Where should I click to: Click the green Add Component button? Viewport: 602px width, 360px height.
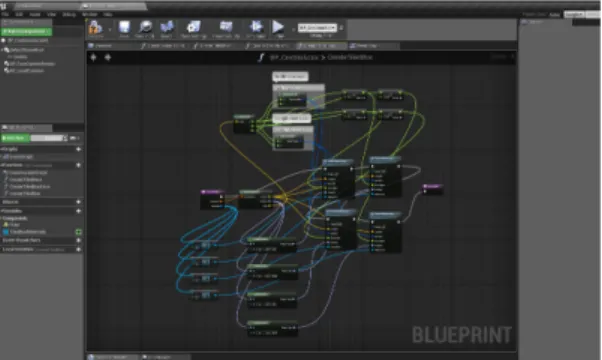click(26, 31)
